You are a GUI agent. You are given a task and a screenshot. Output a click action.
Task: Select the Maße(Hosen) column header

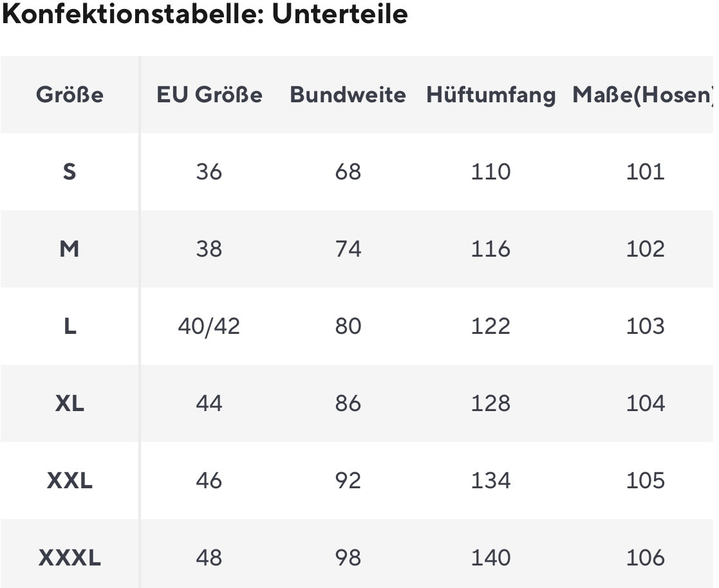[644, 95]
